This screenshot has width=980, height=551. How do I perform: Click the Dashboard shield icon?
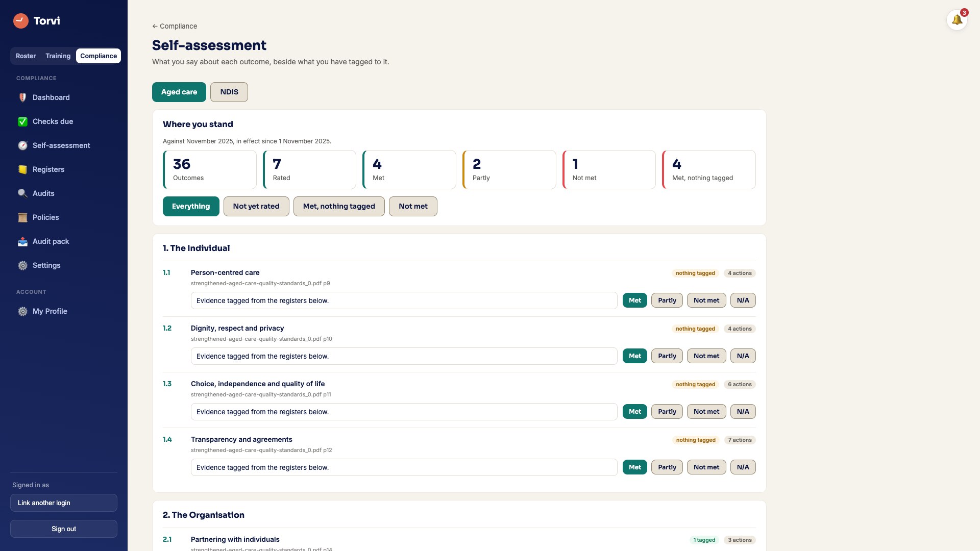click(x=22, y=97)
